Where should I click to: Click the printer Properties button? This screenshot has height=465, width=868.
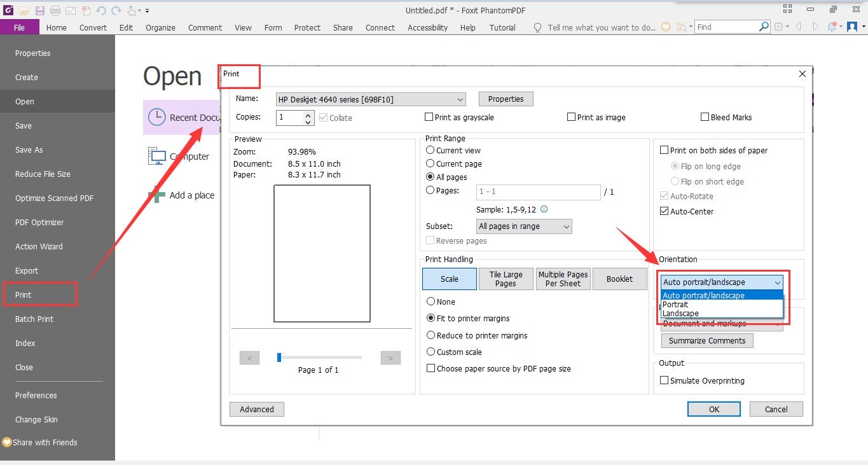[x=506, y=99]
